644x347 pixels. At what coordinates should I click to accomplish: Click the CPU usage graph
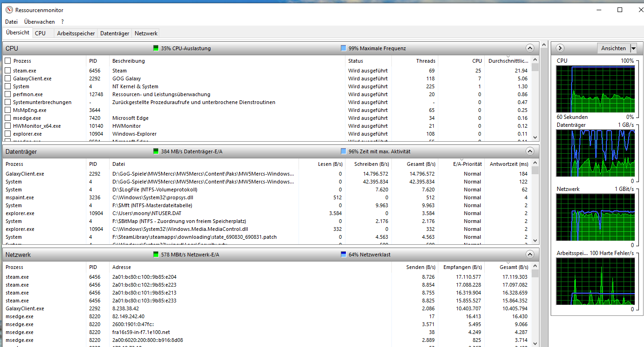coord(595,89)
